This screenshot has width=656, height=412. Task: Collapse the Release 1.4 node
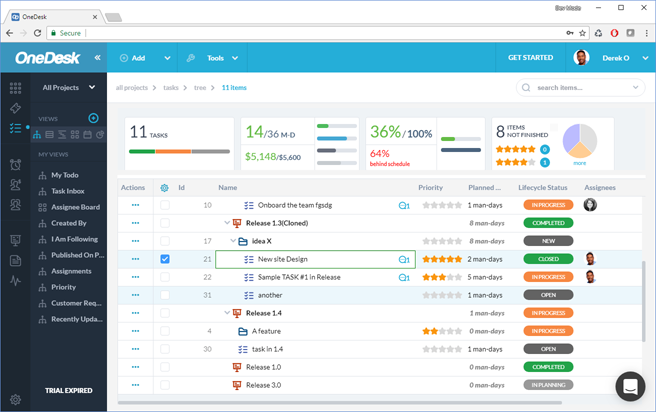pos(227,312)
